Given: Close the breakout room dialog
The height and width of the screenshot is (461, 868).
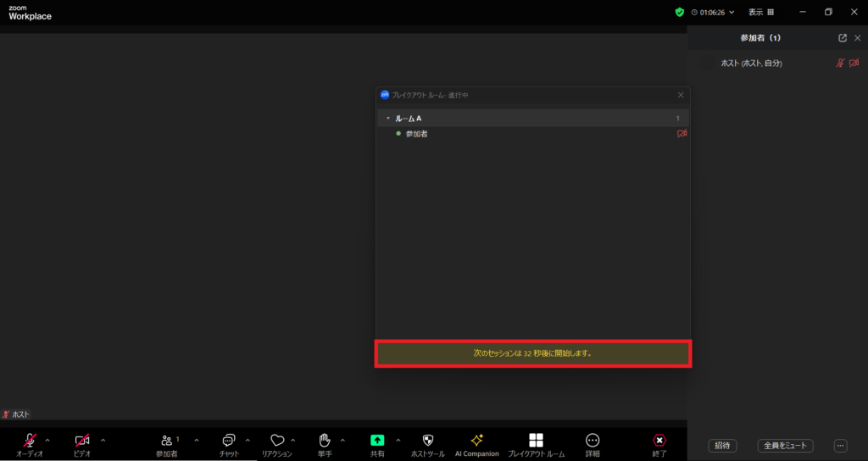Looking at the screenshot, I should (x=680, y=95).
